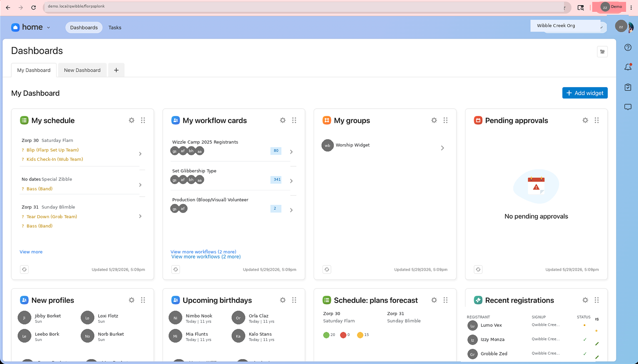This screenshot has height=364, width=638.
Task: Add a new dashboard tab with plus
Action: tap(116, 70)
